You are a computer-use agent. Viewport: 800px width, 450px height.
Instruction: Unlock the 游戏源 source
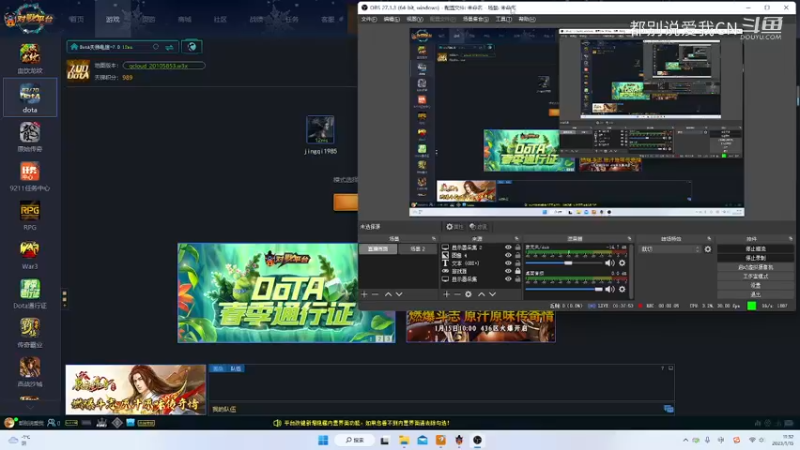(518, 271)
